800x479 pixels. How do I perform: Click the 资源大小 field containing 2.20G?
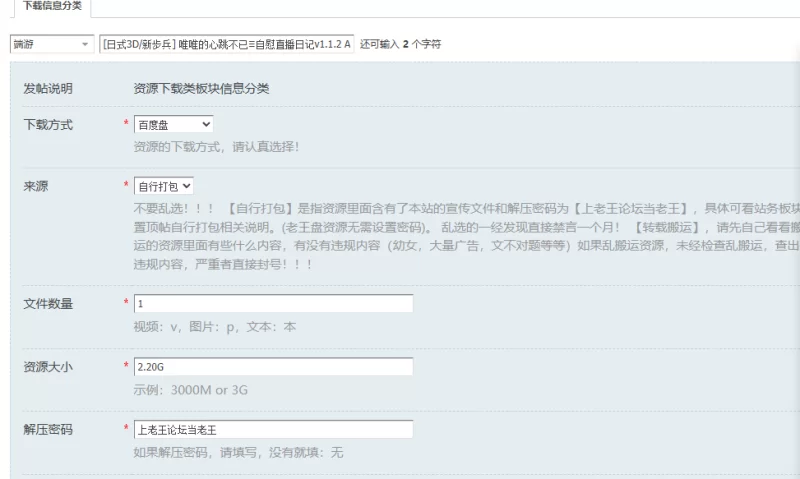click(x=273, y=367)
